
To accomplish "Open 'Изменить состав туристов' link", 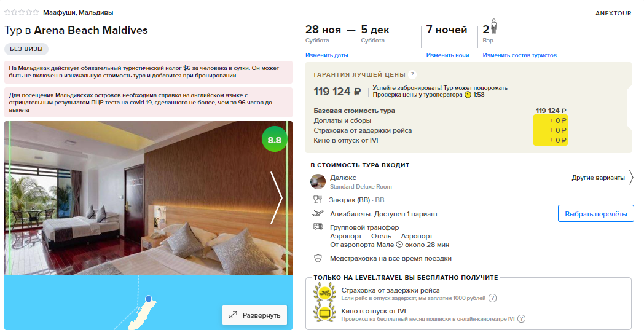I will (x=519, y=55).
